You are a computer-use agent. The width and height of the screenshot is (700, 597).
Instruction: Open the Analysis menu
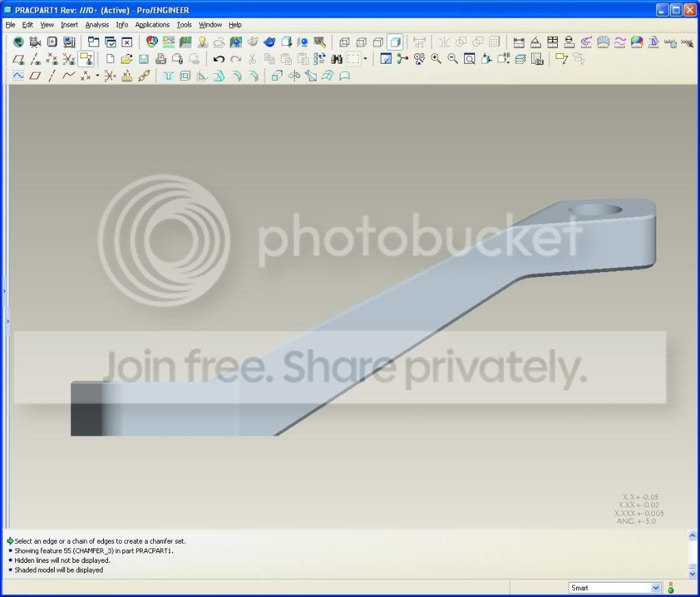[97, 25]
